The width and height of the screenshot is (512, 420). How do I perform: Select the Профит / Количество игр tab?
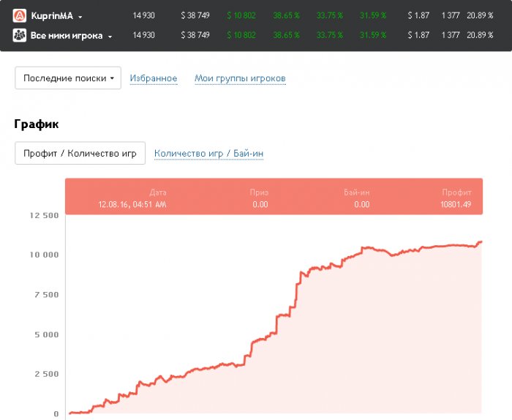(80, 154)
